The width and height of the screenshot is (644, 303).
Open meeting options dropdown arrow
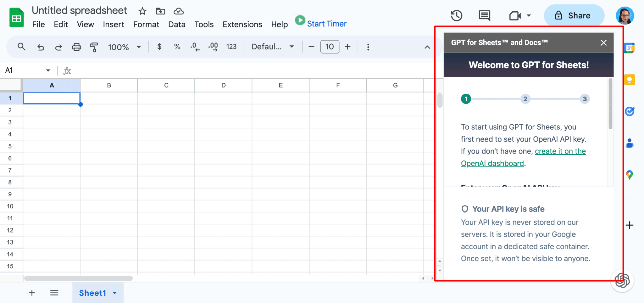pos(529,15)
